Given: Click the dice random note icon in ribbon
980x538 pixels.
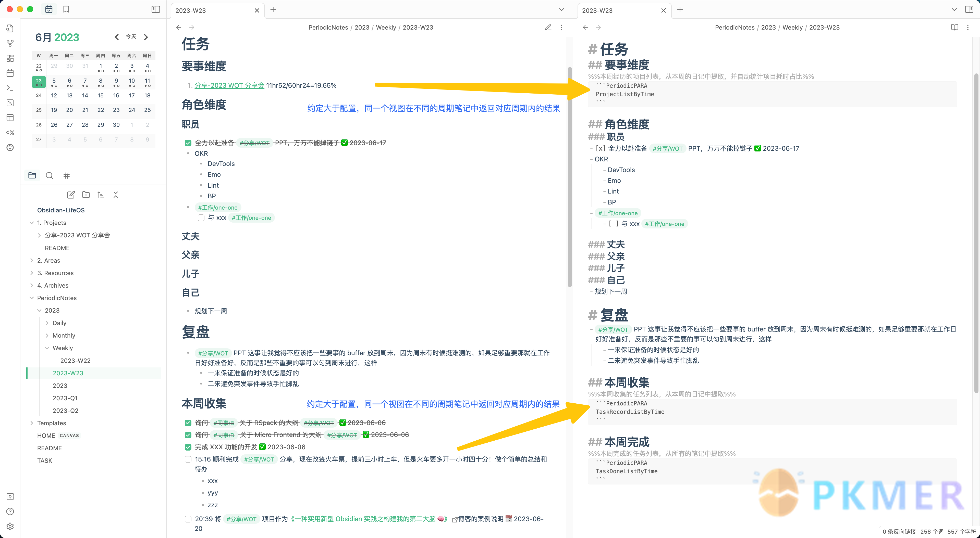Looking at the screenshot, I should click(x=10, y=103).
